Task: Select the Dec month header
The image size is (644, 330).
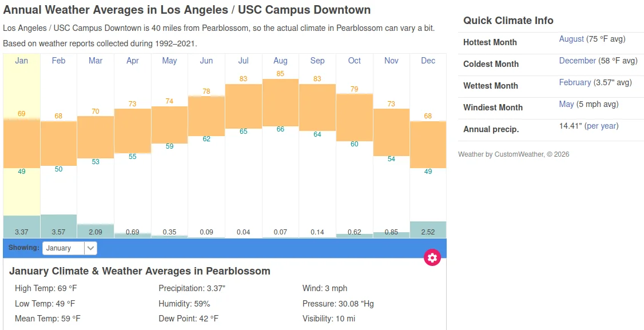Action: click(x=428, y=61)
